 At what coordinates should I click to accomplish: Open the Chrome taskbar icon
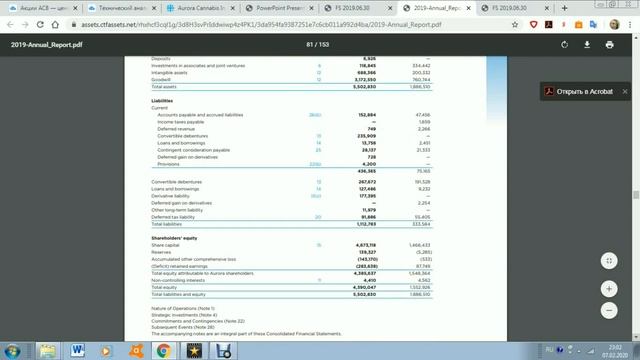163,351
